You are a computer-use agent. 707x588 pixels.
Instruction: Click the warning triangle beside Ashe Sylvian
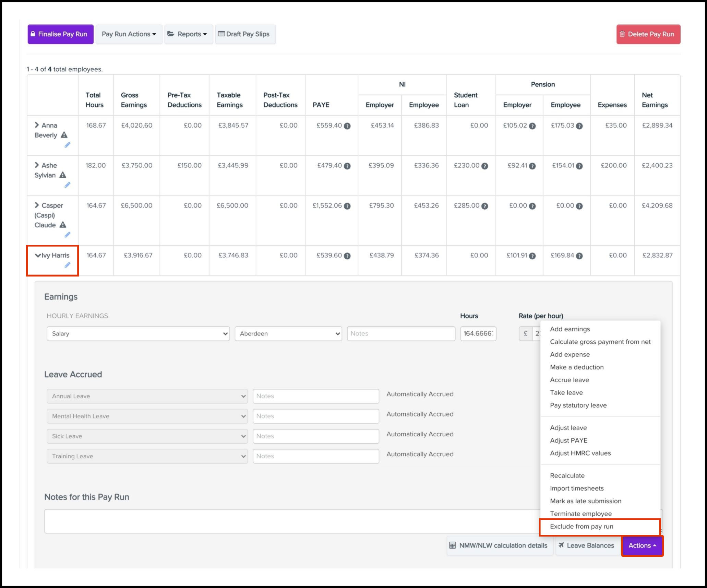(x=63, y=175)
